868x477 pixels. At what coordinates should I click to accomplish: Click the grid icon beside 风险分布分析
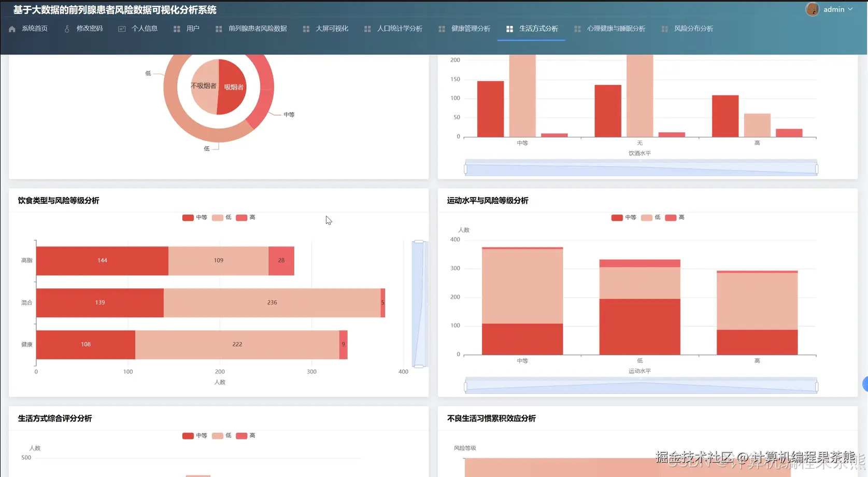(664, 29)
